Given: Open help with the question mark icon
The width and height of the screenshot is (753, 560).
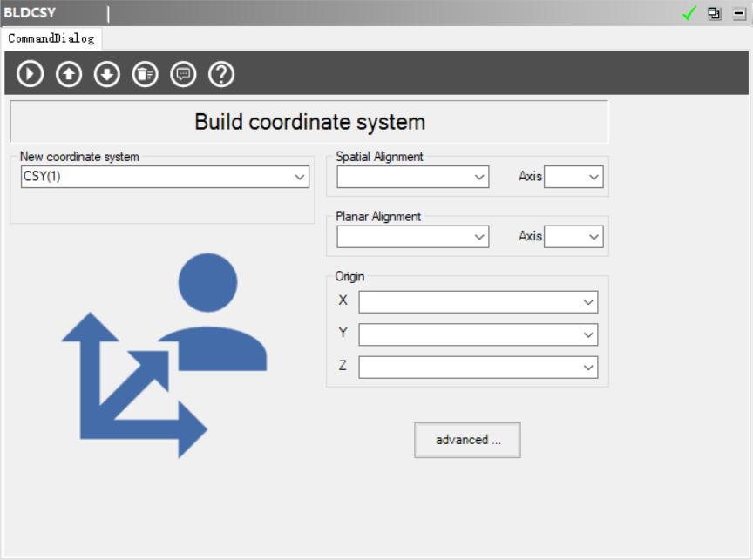Looking at the screenshot, I should click(x=221, y=74).
